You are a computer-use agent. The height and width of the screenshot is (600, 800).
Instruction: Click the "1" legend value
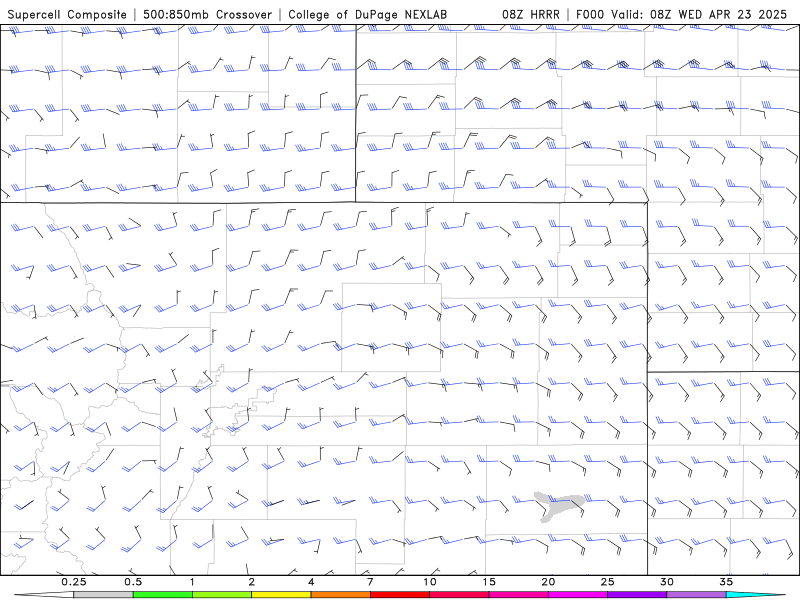point(192,582)
